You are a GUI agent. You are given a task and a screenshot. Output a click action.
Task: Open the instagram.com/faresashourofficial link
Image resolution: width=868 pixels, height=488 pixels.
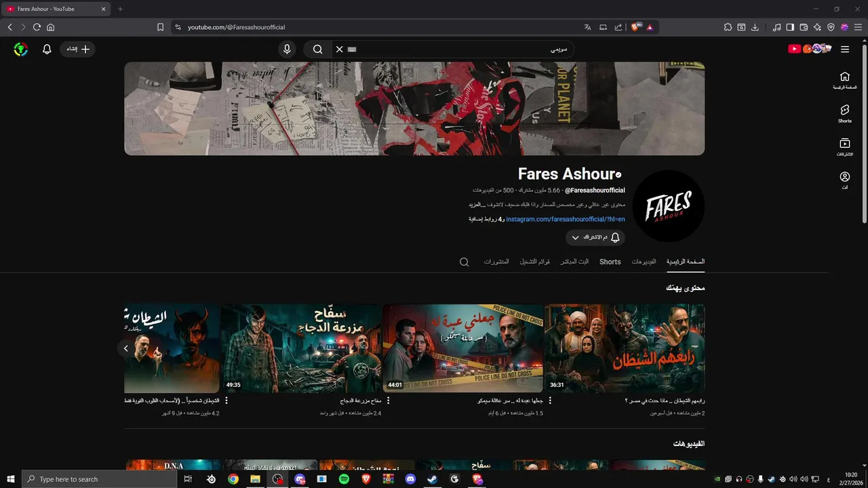click(x=566, y=219)
